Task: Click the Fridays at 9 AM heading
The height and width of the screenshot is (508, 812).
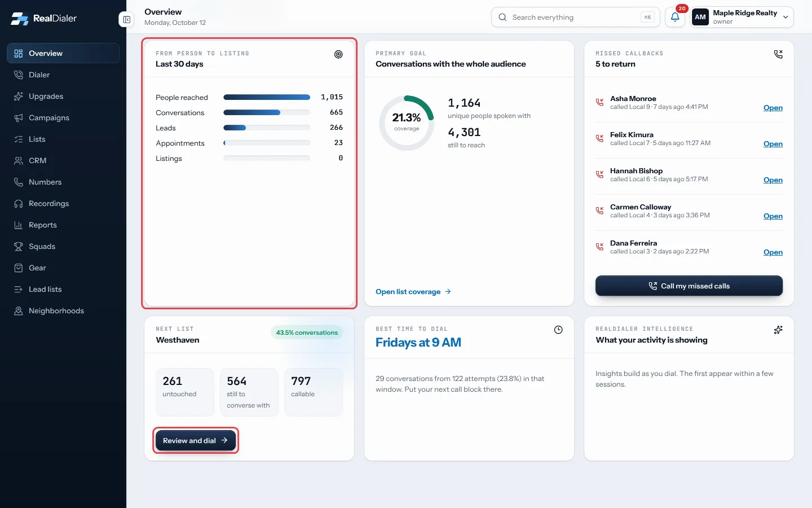Action: click(x=418, y=342)
